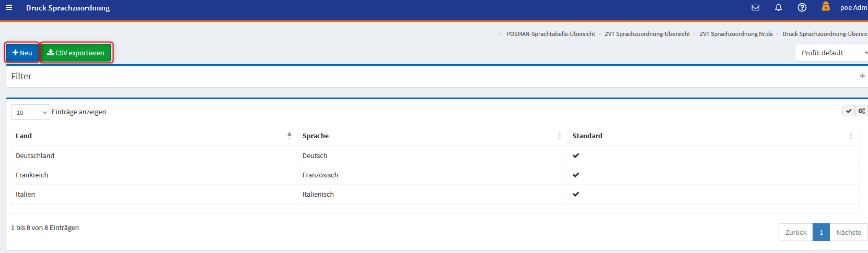Open help question mark icon
868x253 pixels.
tap(802, 7)
